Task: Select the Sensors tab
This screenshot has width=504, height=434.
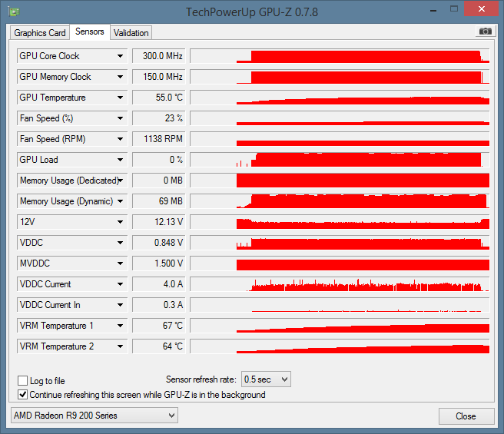Action: click(x=90, y=31)
